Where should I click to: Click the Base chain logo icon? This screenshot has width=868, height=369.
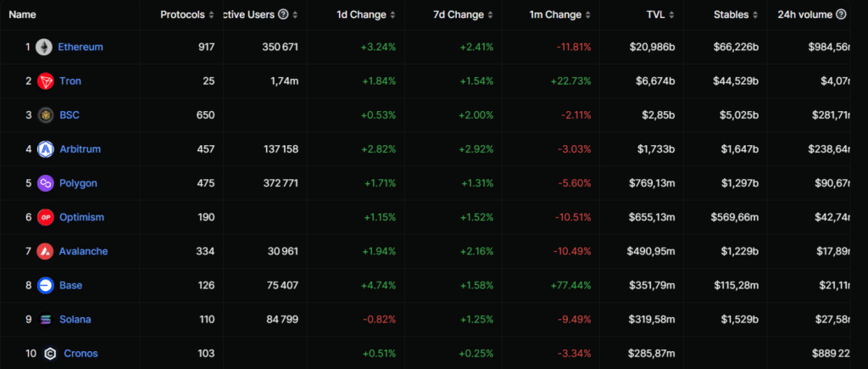click(x=46, y=285)
